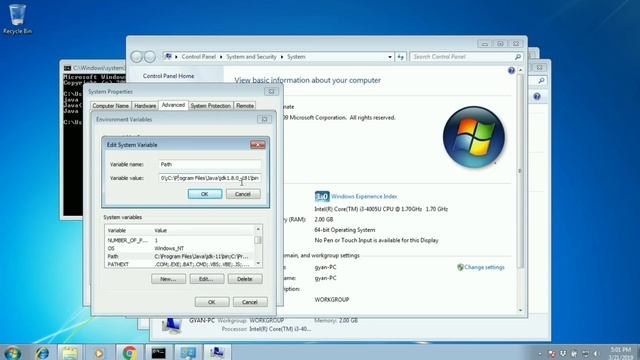The height and width of the screenshot is (360, 640).
Task: Select the NUMBER_OF_P... variable row
Action: pos(180,240)
